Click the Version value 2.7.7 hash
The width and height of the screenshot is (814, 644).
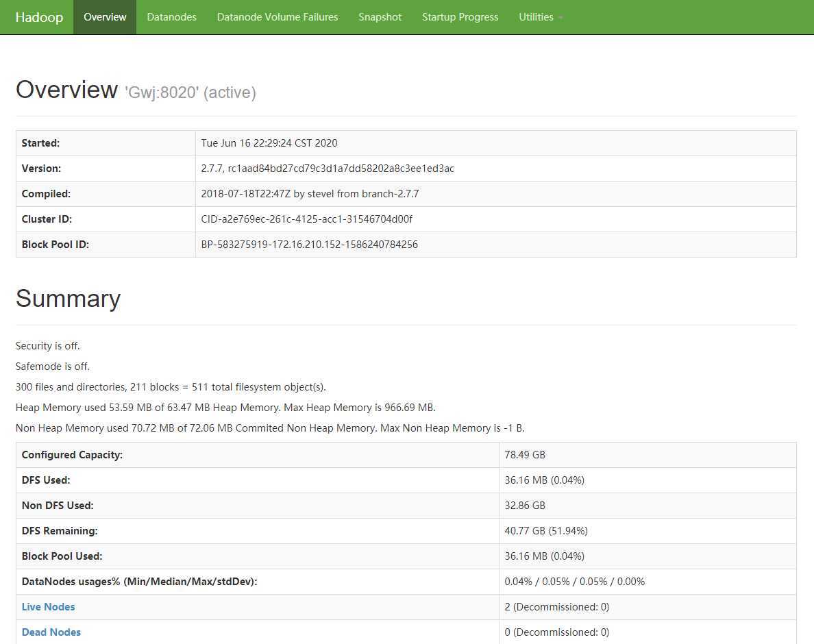(x=328, y=169)
